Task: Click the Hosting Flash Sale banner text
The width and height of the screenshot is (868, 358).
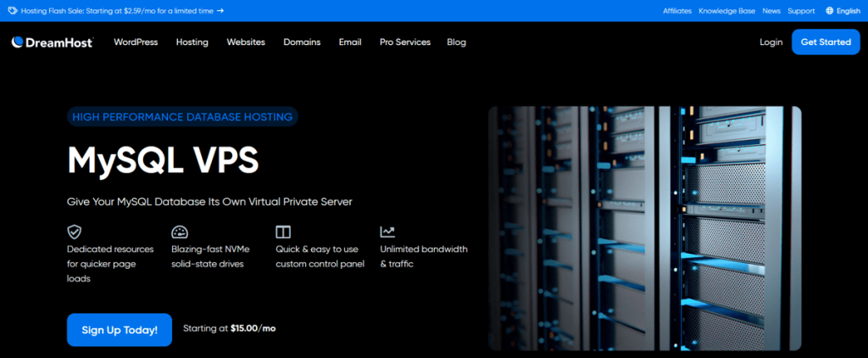Action: [117, 10]
